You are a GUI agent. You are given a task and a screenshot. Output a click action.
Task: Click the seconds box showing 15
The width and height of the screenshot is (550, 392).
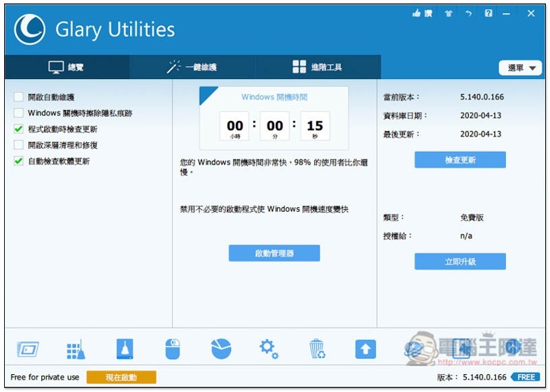coord(315,127)
